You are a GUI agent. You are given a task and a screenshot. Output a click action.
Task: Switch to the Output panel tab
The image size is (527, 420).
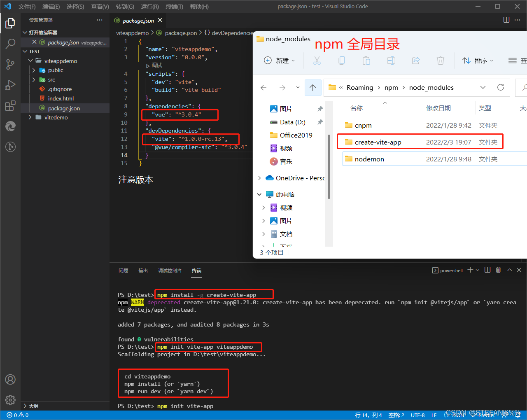(143, 271)
